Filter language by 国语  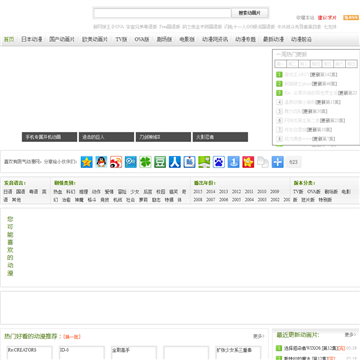[x=21, y=192]
